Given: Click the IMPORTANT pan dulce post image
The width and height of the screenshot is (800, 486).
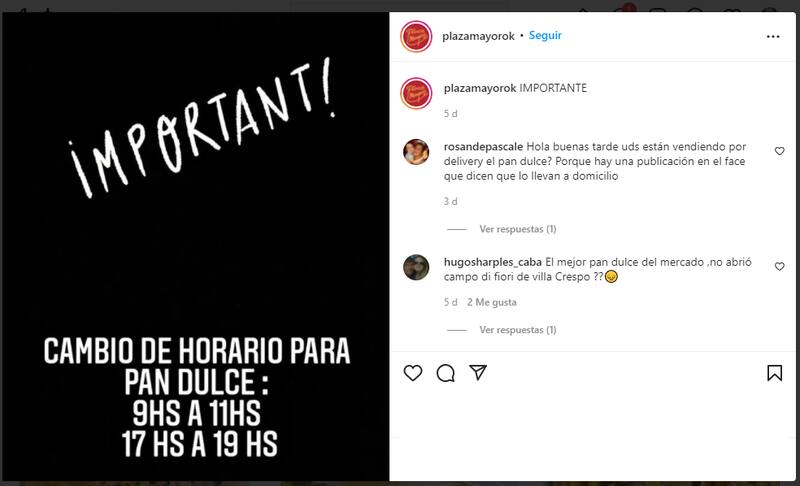Looking at the screenshot, I should (x=195, y=246).
